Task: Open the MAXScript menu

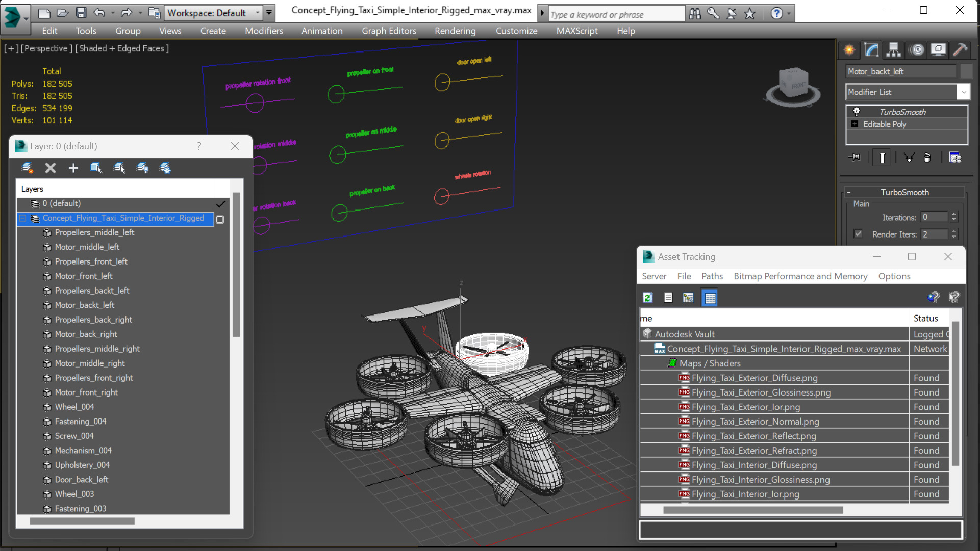Action: click(577, 31)
